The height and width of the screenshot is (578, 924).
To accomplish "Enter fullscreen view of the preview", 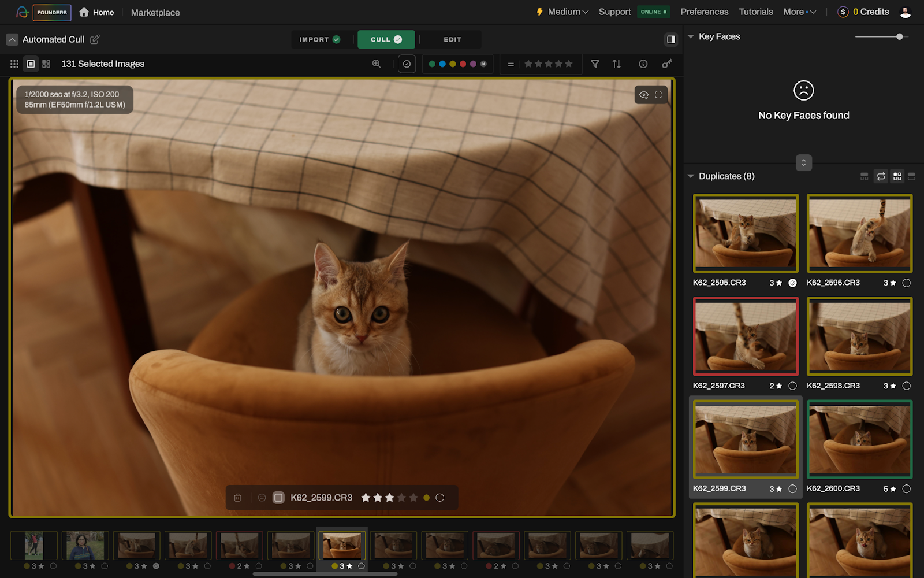I will [658, 95].
